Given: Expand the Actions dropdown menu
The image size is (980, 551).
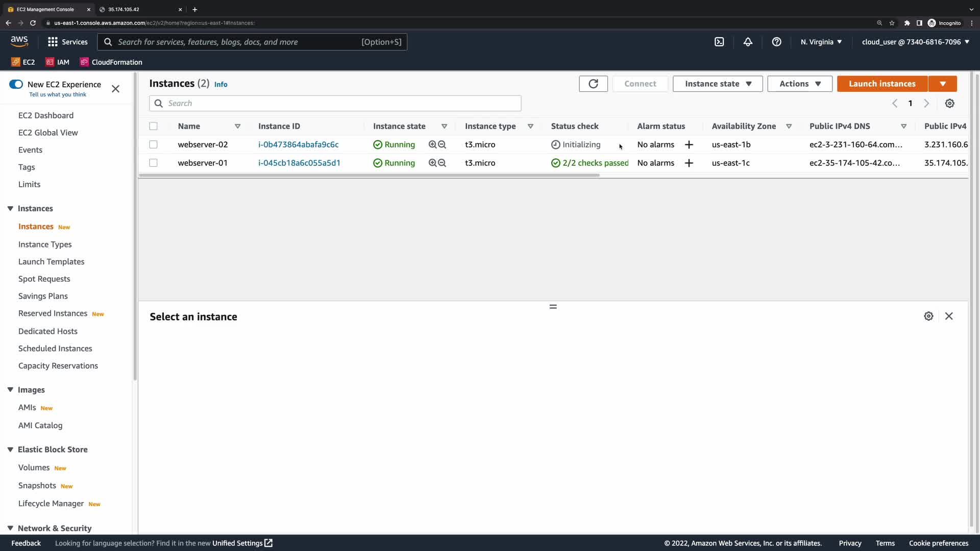Looking at the screenshot, I should pos(799,84).
